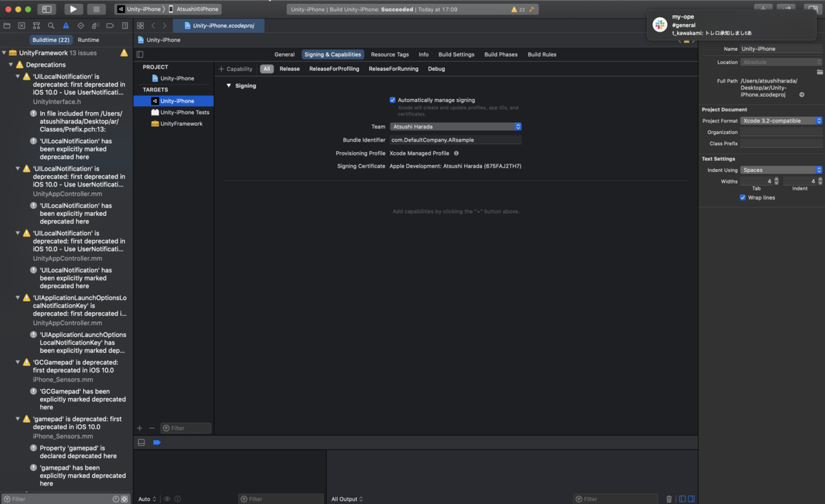Open Indent Using Spaces dropdown

[x=781, y=170]
